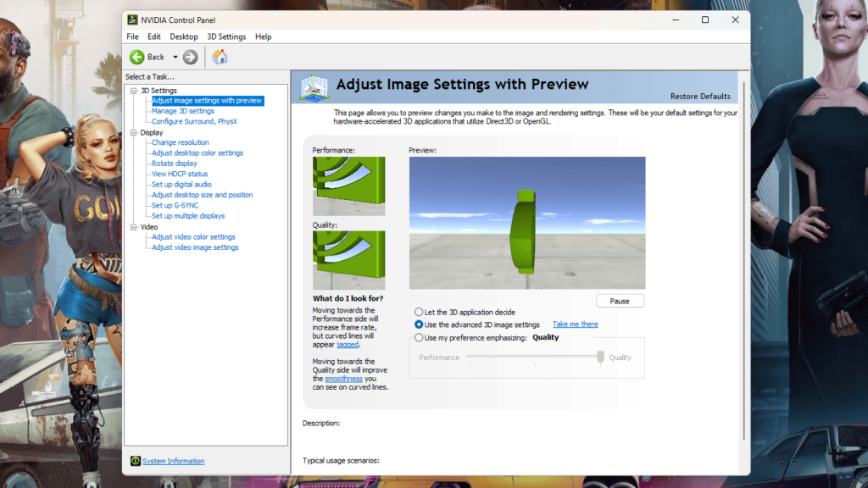Collapse the Video tree node
Screen dimensions: 868x488
[x=133, y=227]
